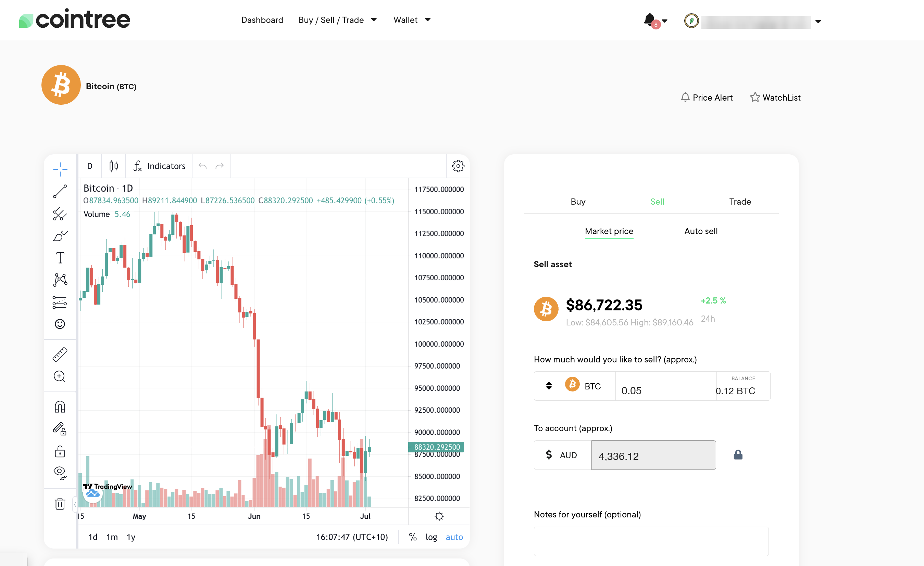924x566 pixels.
Task: Select the ruler measure tool
Action: point(60,355)
